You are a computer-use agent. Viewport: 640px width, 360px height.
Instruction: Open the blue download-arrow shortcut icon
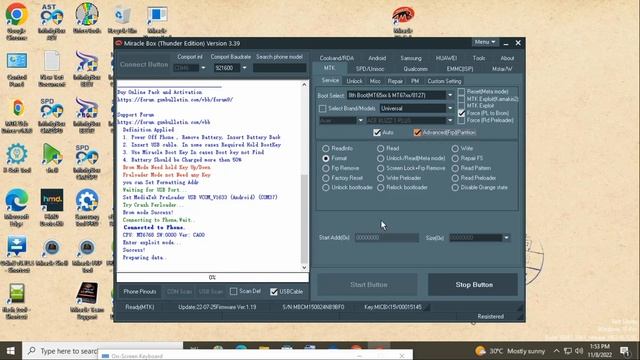pos(17,255)
